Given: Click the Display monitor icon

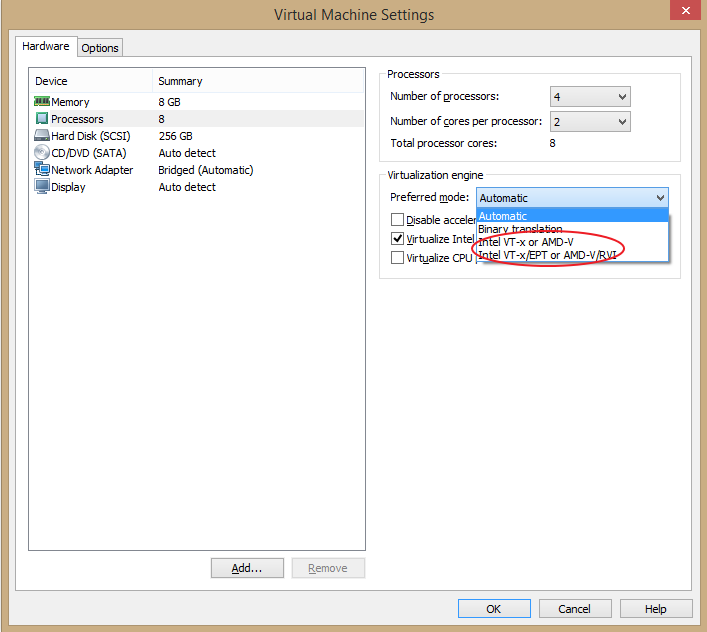Looking at the screenshot, I should pyautogui.click(x=41, y=186).
